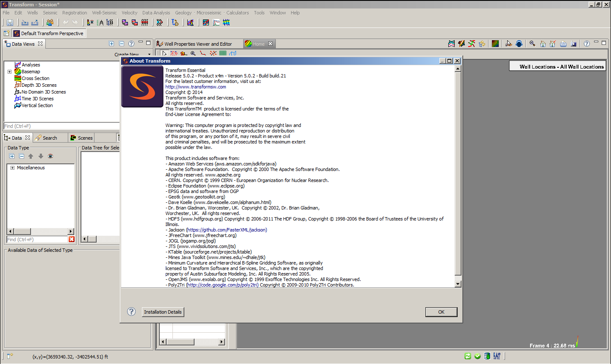The height and width of the screenshot is (364, 611).
Task: Click the Save session disk icon
Action: [10, 22]
